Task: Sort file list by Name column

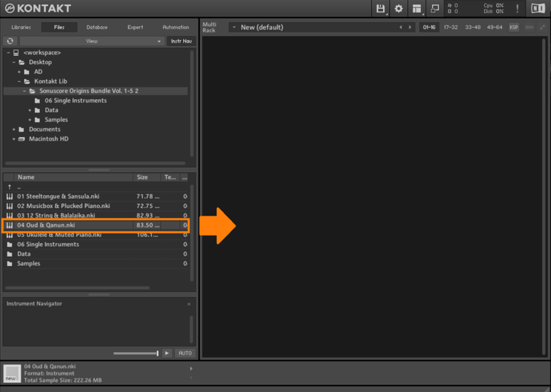Action: pos(73,177)
